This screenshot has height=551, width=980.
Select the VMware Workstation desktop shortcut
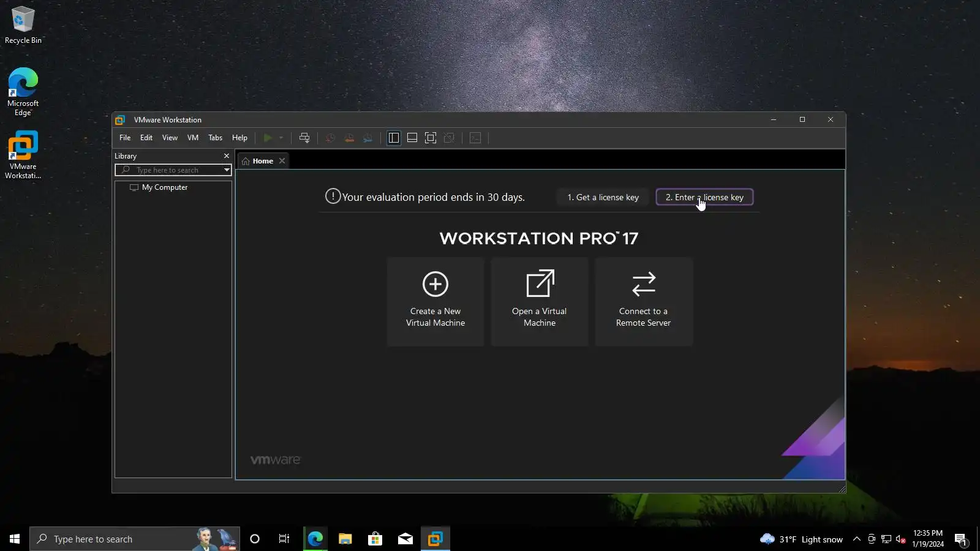coord(23,156)
